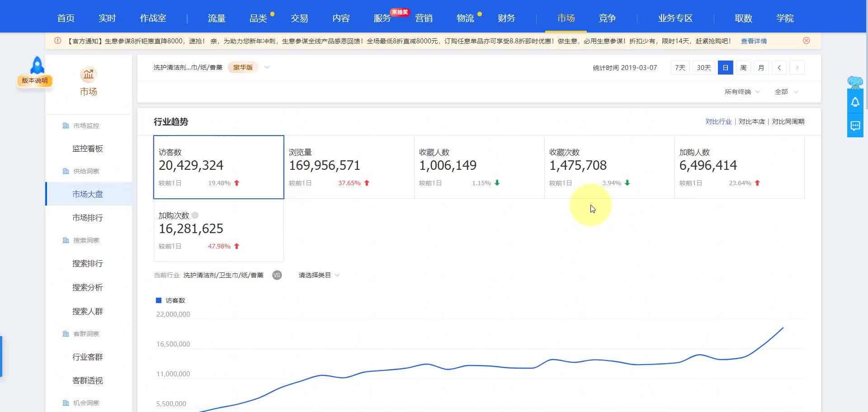Screen dimensions: 868x412
Task: Click the 查看详情 link in notice
Action: point(754,41)
